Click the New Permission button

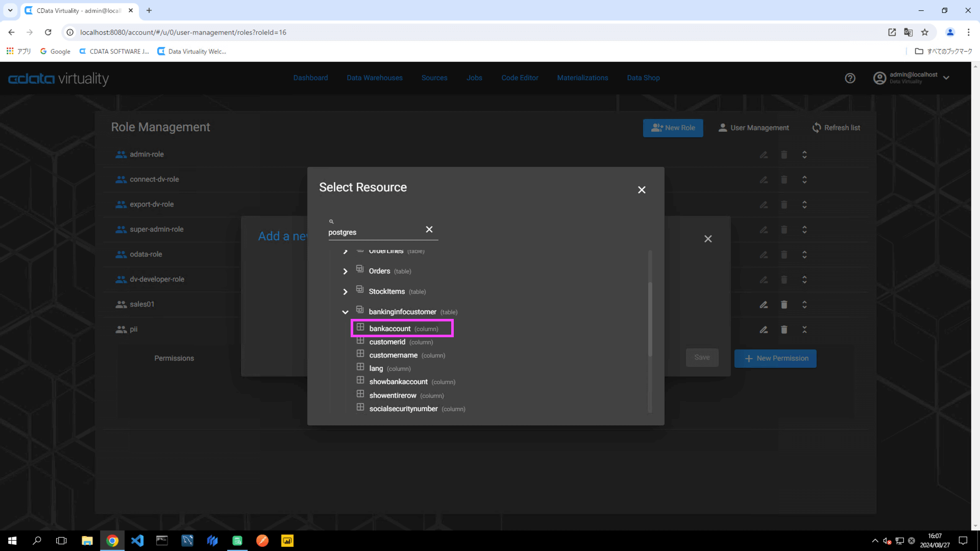click(x=775, y=359)
